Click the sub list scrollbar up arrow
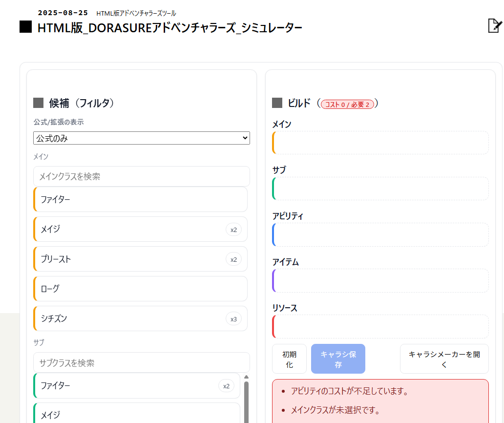Screen dimensions: 504x423 (x=246, y=377)
